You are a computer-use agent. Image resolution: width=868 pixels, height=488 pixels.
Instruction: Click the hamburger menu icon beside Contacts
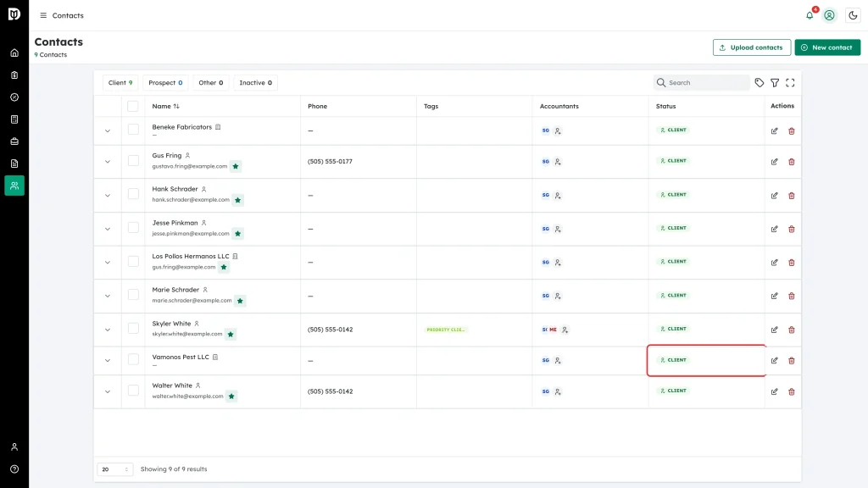point(43,15)
